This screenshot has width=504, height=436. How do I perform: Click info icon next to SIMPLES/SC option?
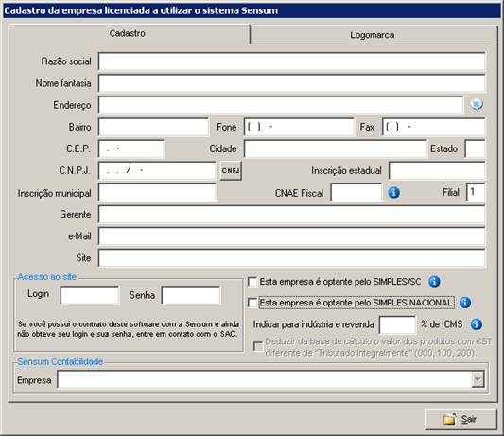pos(434,281)
